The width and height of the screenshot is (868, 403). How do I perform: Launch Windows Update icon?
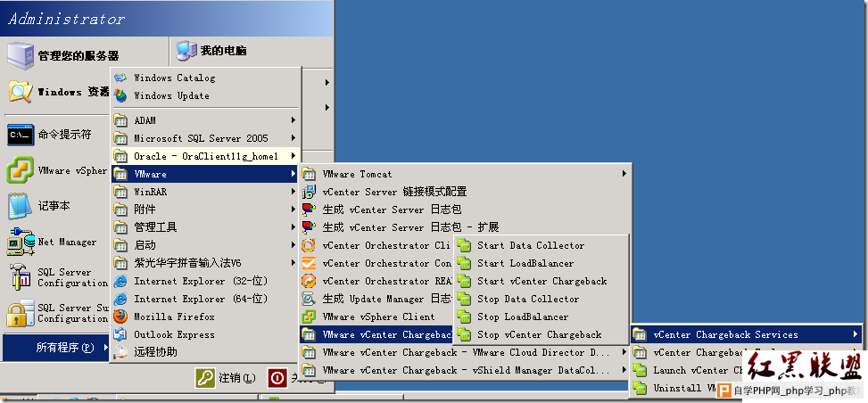[120, 95]
